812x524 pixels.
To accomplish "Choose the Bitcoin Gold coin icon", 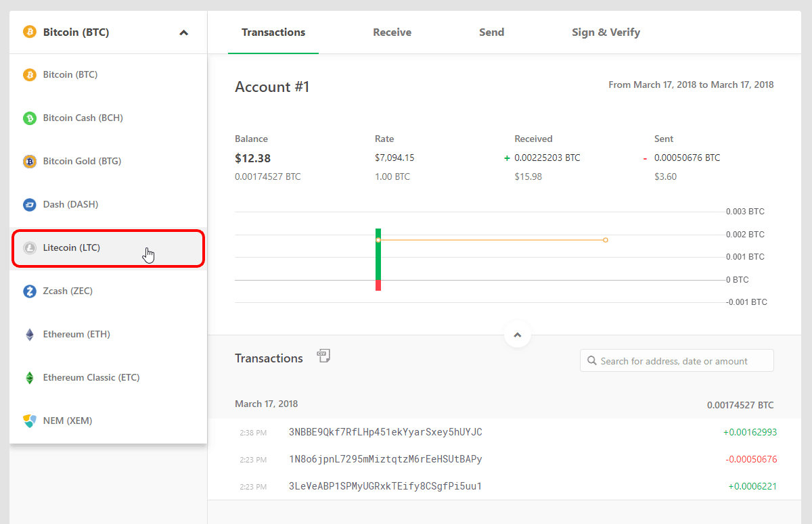I will (30, 161).
